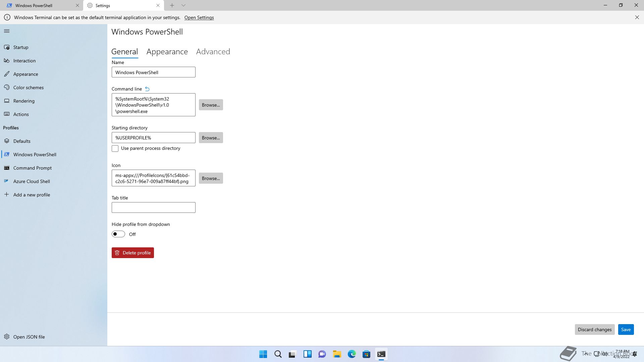
Task: Click the Tab title input field
Action: (153, 207)
